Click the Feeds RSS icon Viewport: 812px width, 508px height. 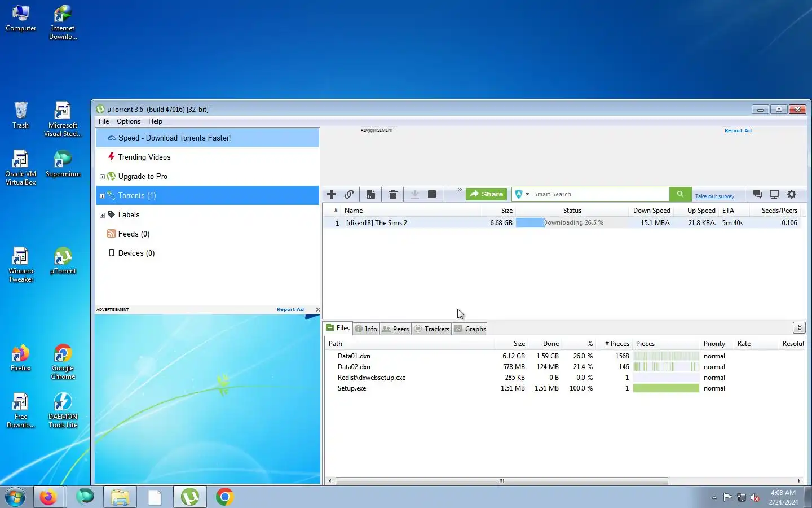[x=111, y=234]
